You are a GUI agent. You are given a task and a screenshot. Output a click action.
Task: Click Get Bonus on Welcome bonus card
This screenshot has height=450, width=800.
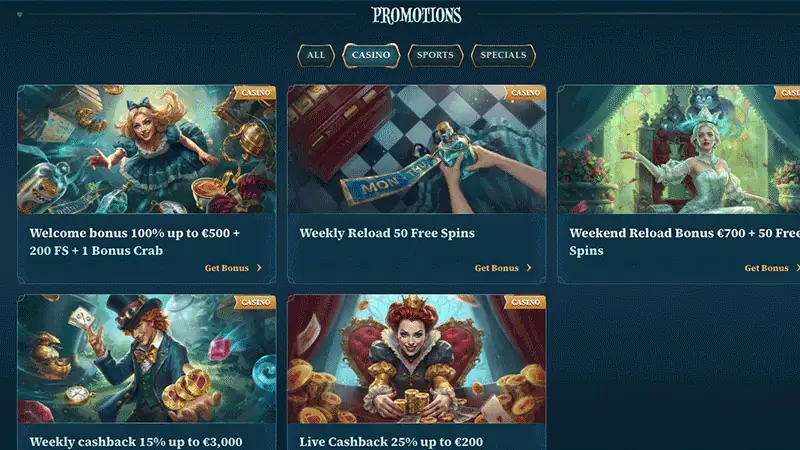point(227,268)
